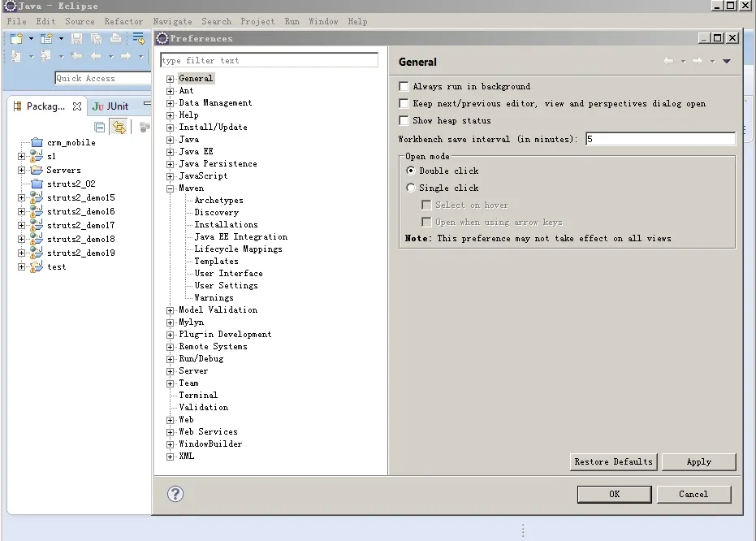Select the Terminal preferences item
756x541 pixels.
click(198, 396)
